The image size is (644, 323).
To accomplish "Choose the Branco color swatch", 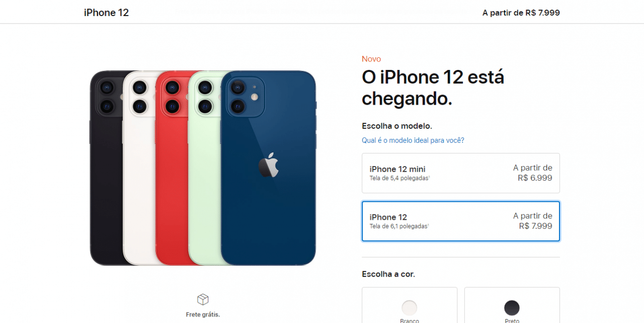I will (410, 307).
